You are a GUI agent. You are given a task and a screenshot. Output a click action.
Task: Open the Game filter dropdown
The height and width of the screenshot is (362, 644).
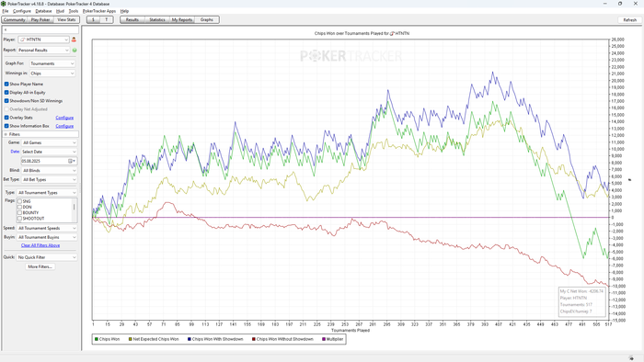click(50, 142)
